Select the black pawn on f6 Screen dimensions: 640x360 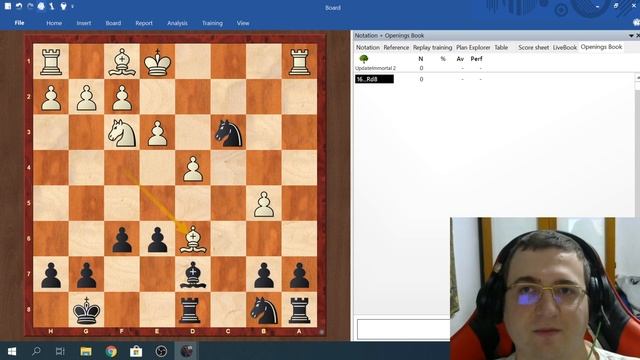click(122, 239)
